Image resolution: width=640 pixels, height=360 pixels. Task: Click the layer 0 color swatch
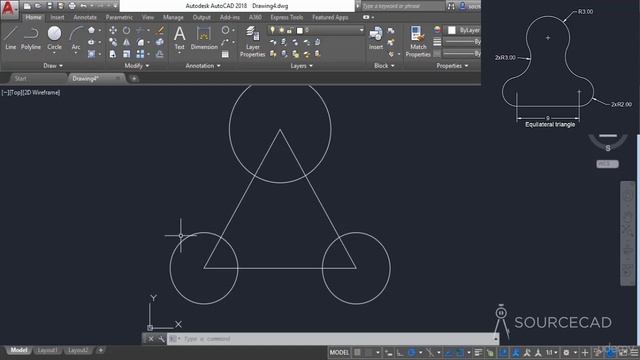click(300, 30)
